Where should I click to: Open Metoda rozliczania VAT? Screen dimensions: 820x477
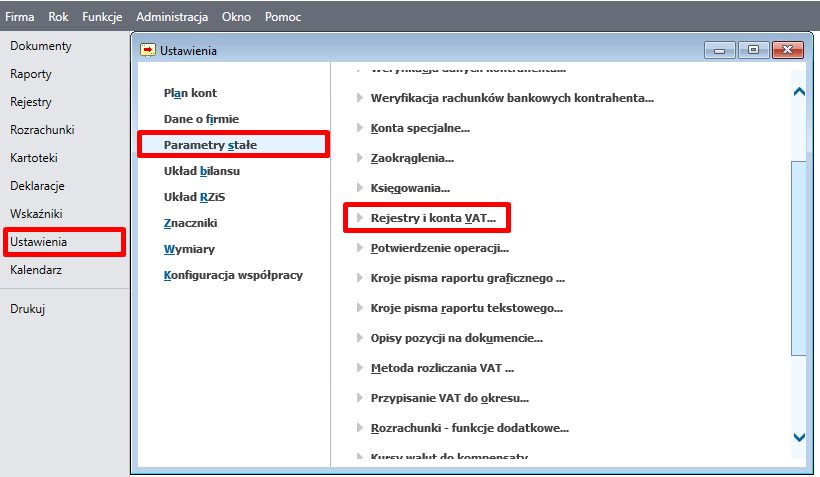point(442,368)
